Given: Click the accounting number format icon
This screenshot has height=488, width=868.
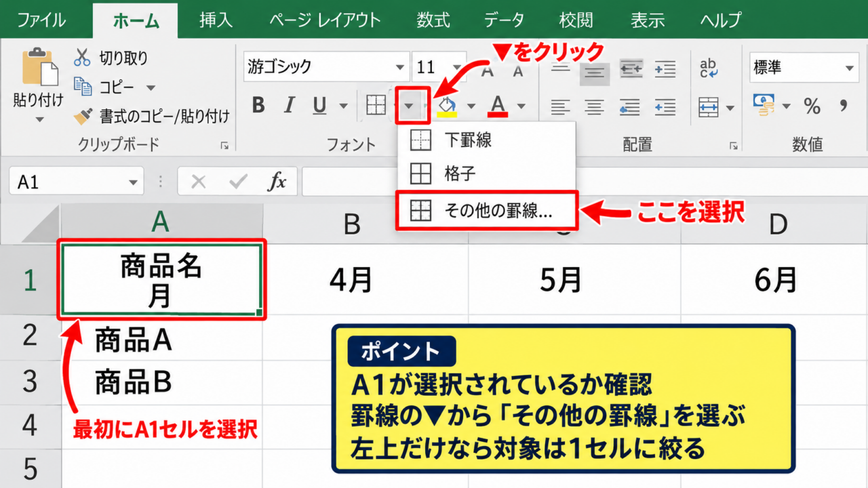Looking at the screenshot, I should coord(765,105).
